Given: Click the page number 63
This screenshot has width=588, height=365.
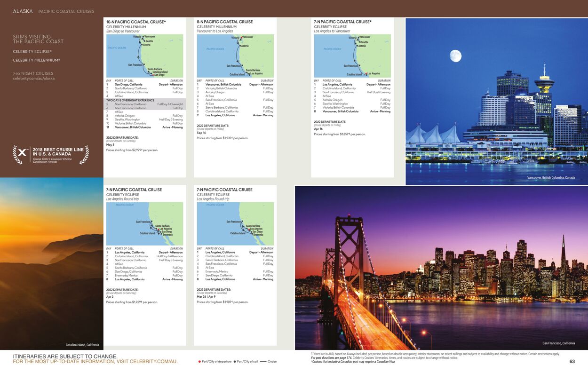Looking at the screenshot, I should click(x=572, y=361).
